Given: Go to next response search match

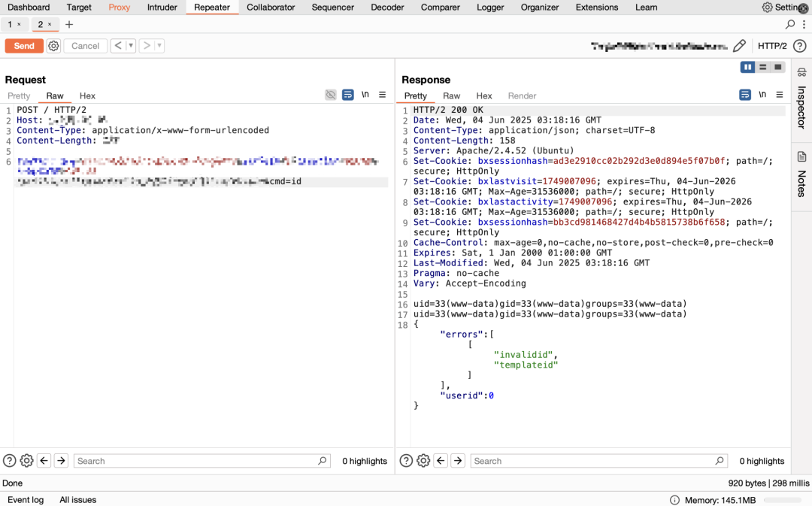Looking at the screenshot, I should [x=458, y=460].
